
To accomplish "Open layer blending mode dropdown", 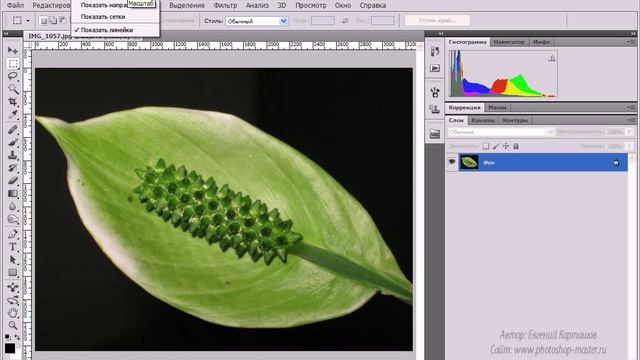I will tap(501, 132).
